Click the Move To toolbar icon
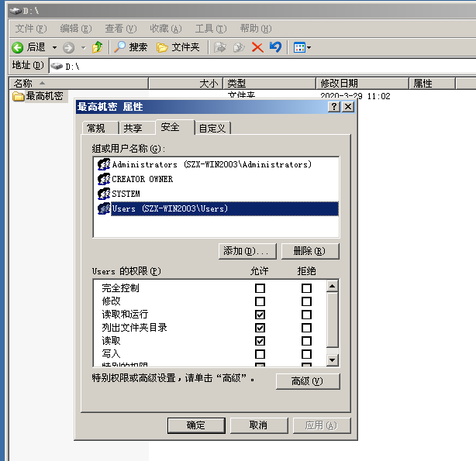The image size is (476, 461). tap(220, 47)
